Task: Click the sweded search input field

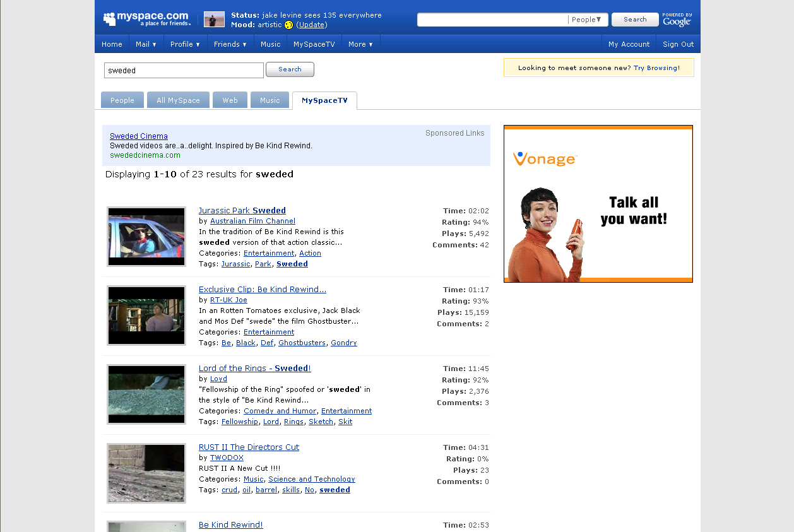Action: pos(184,71)
